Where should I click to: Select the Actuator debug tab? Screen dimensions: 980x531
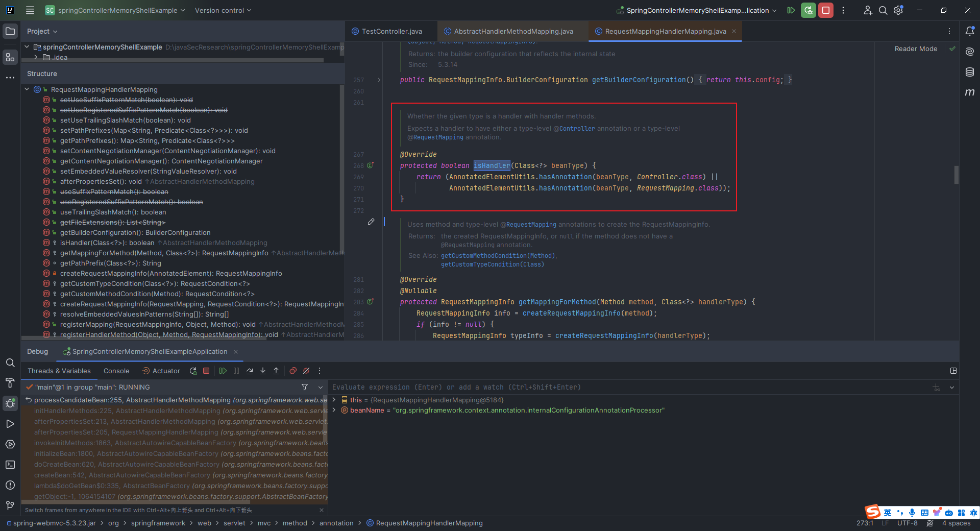(161, 371)
